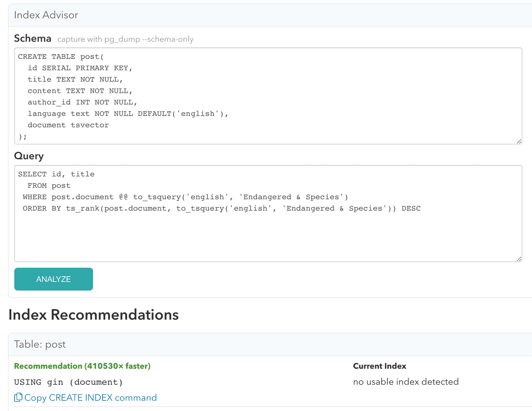Grab the Schema textarea resize handle
532x411 pixels.
click(519, 141)
